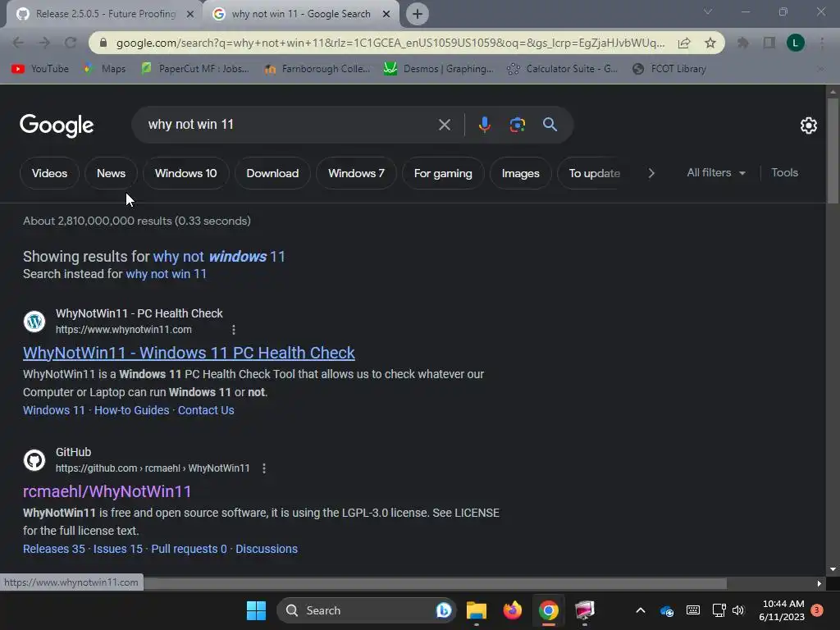This screenshot has width=840, height=630.
Task: Open the Discussions sitelink
Action: tap(267, 549)
